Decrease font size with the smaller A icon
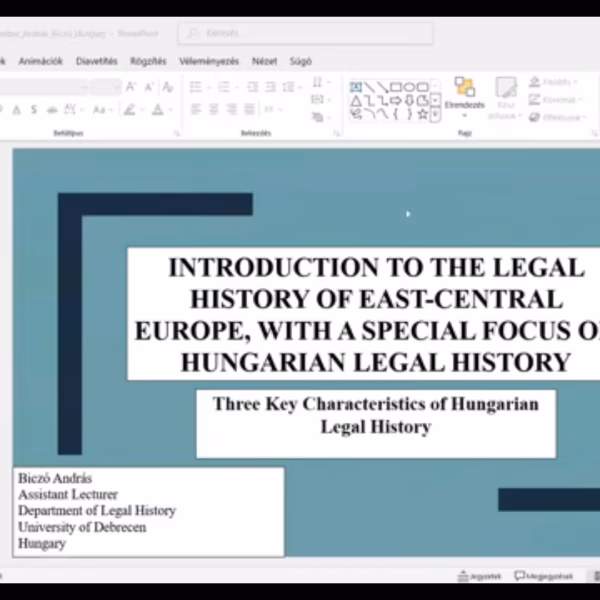Screen dimensions: 600x600 tap(149, 87)
